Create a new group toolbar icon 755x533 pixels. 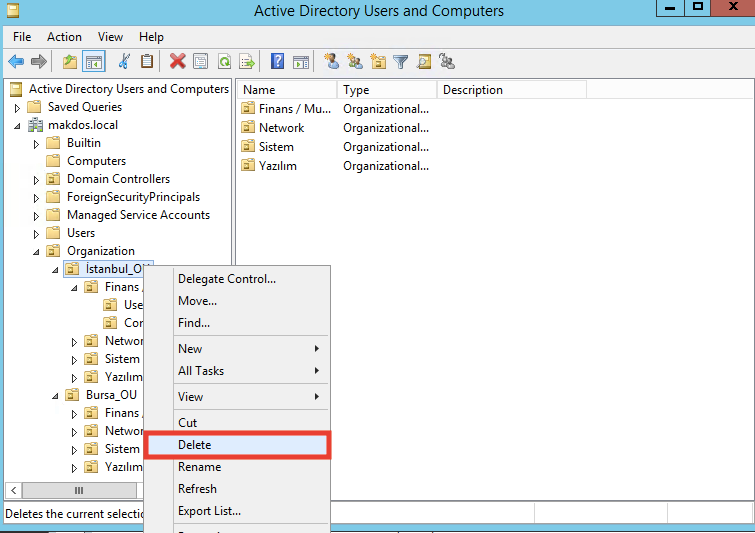point(355,62)
